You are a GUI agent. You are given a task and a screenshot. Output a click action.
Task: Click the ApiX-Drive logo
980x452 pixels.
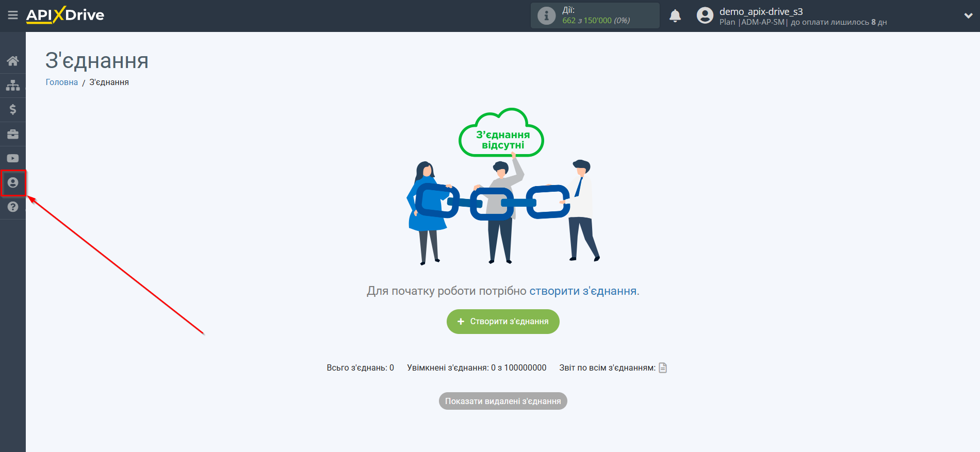[65, 15]
